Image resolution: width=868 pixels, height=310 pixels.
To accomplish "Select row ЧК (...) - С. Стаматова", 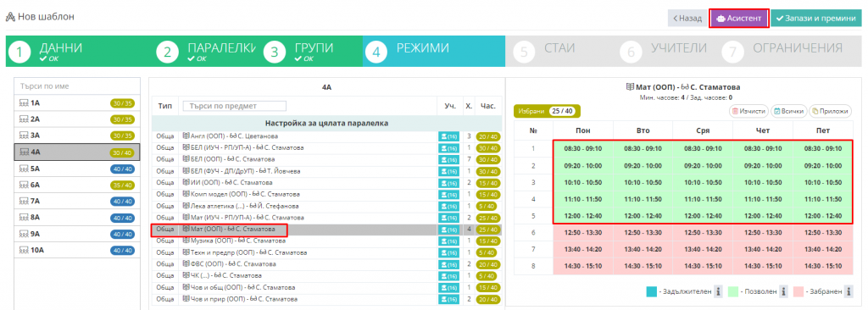I will (326, 275).
